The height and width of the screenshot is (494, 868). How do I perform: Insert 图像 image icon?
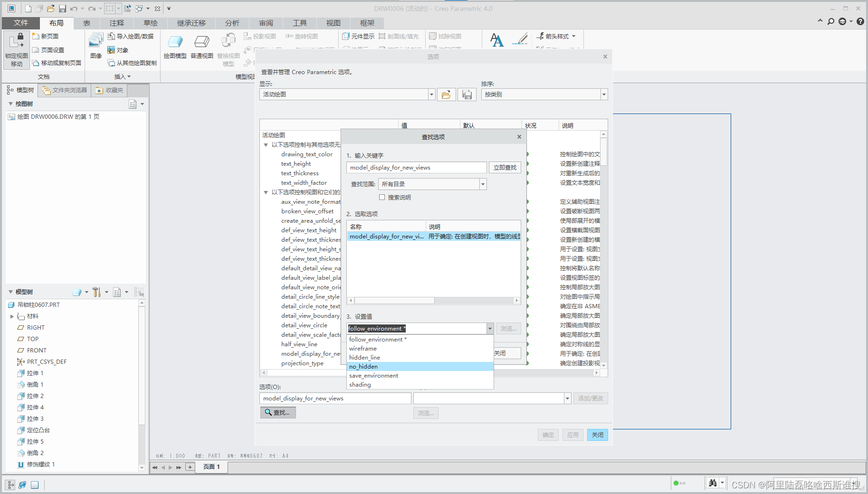pos(96,46)
